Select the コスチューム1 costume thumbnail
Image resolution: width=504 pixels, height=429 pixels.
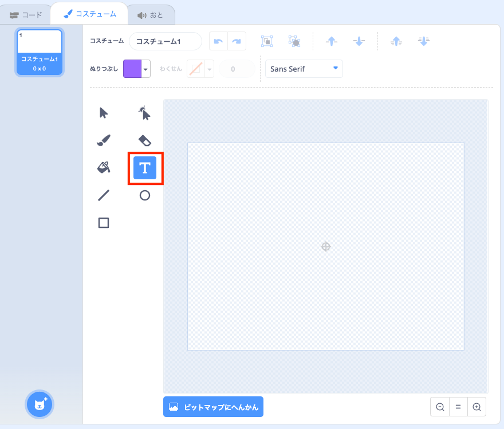(40, 52)
